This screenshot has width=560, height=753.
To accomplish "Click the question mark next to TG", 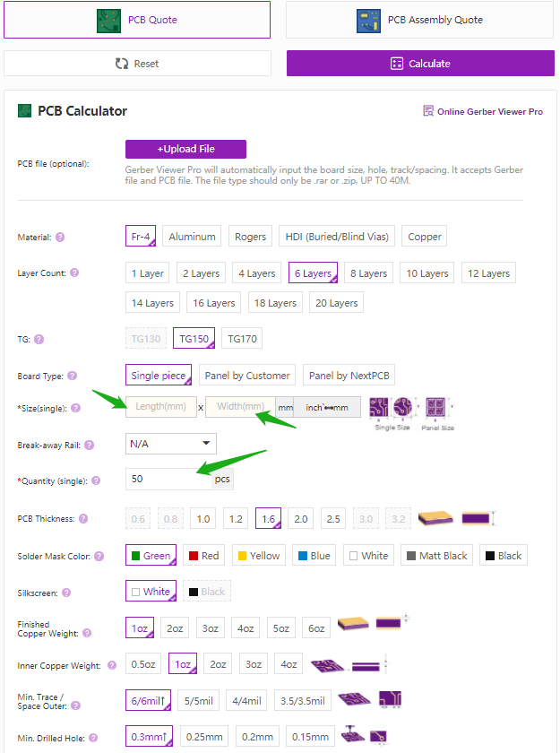I will click(x=39, y=340).
